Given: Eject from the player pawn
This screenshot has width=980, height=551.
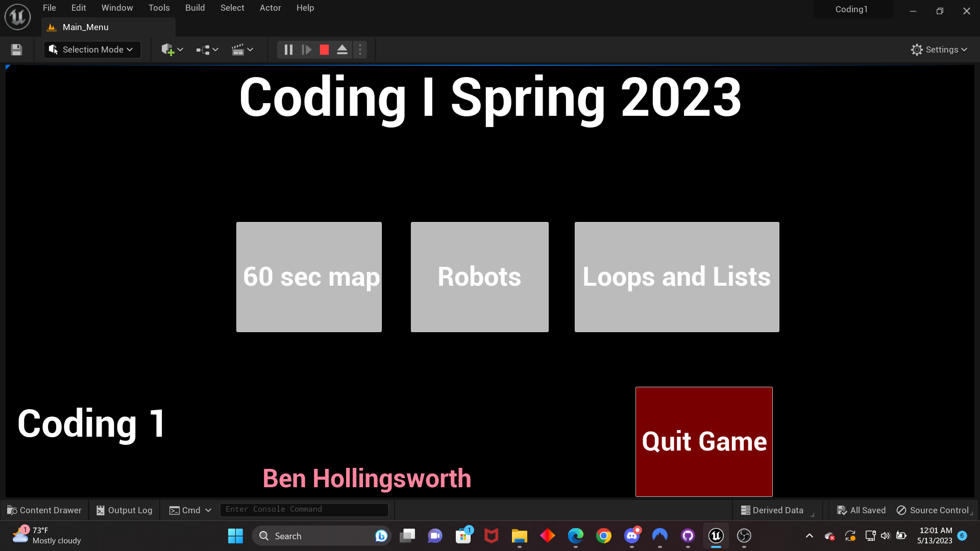Looking at the screenshot, I should [x=342, y=49].
